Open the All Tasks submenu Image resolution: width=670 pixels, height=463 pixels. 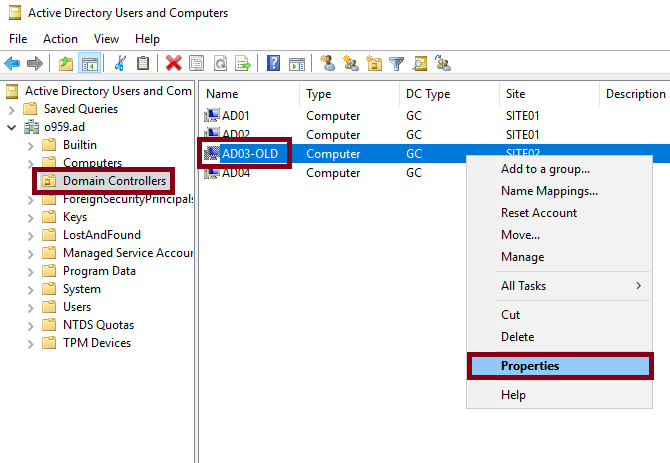pos(560,286)
